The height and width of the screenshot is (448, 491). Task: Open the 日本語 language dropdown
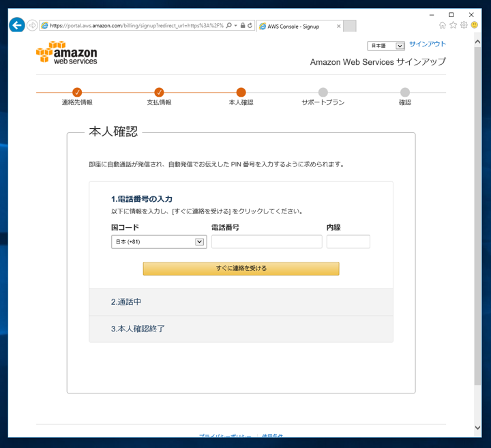pyautogui.click(x=386, y=46)
